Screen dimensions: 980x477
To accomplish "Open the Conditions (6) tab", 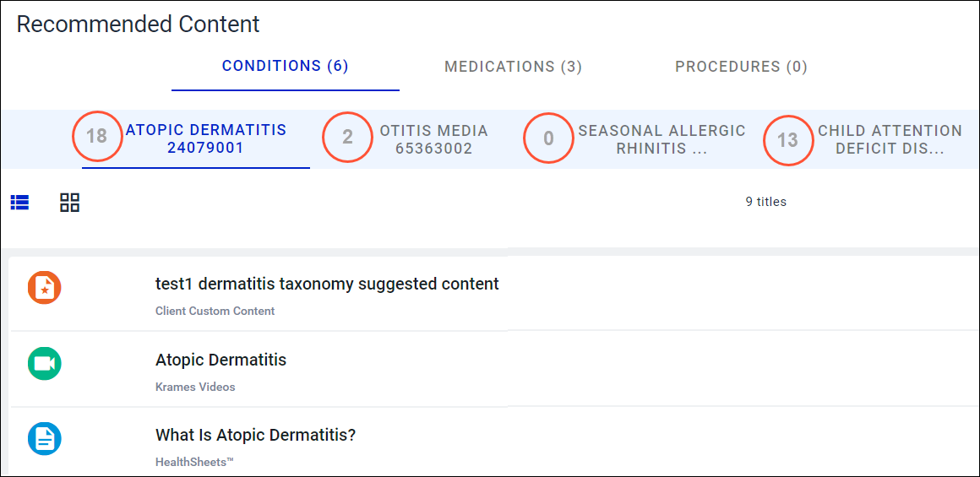I will pyautogui.click(x=285, y=66).
